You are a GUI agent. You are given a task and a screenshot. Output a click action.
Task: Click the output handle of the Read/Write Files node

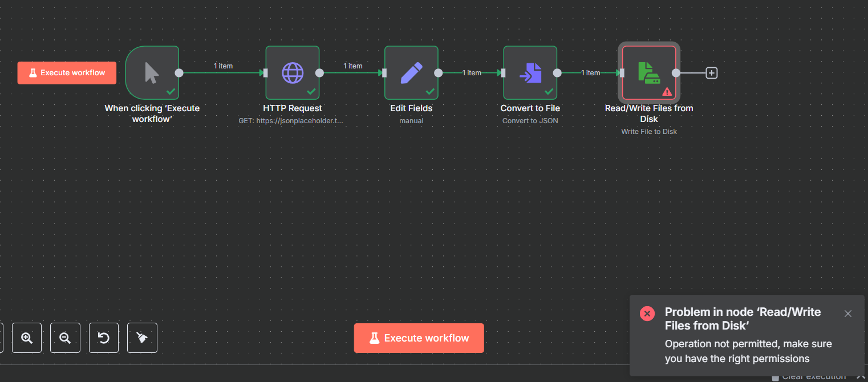676,73
